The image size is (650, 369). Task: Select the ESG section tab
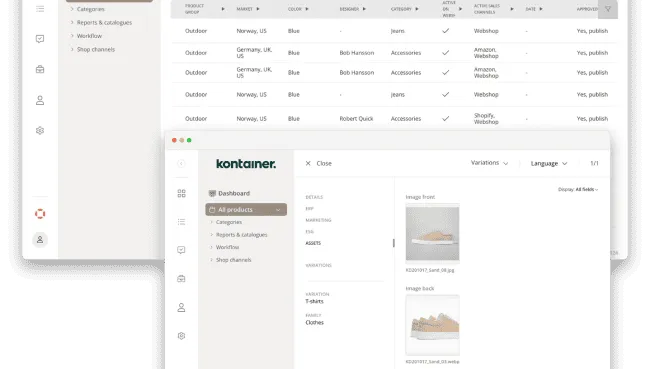[x=310, y=232]
